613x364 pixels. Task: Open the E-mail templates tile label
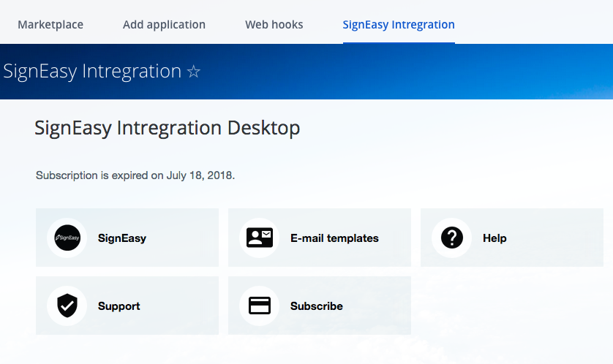point(334,238)
